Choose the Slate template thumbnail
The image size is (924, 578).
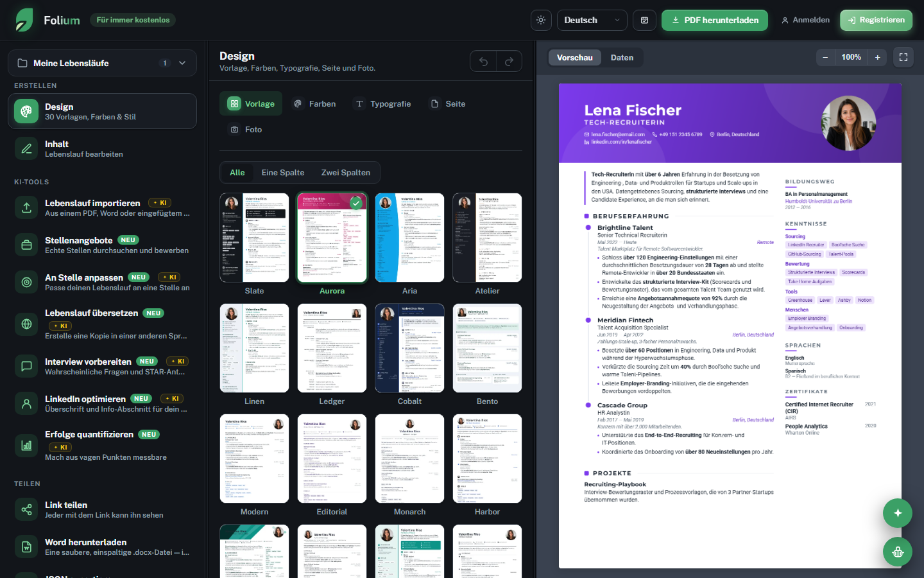[254, 238]
